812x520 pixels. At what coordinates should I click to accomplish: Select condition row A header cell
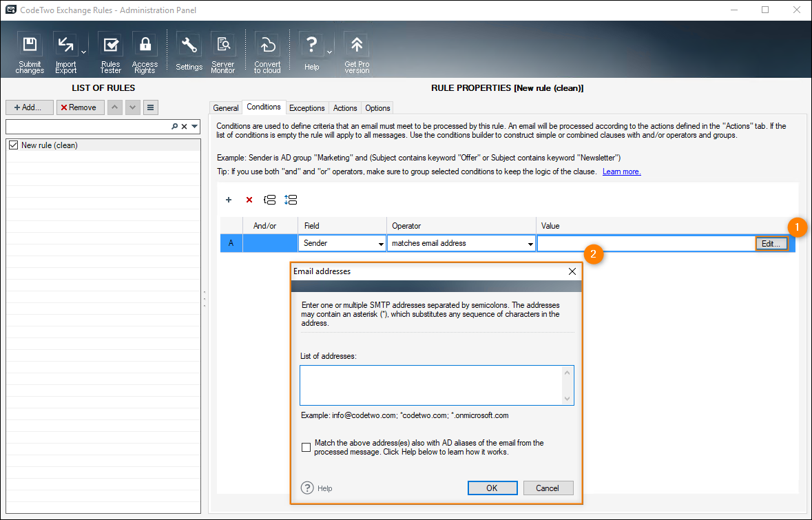click(231, 243)
